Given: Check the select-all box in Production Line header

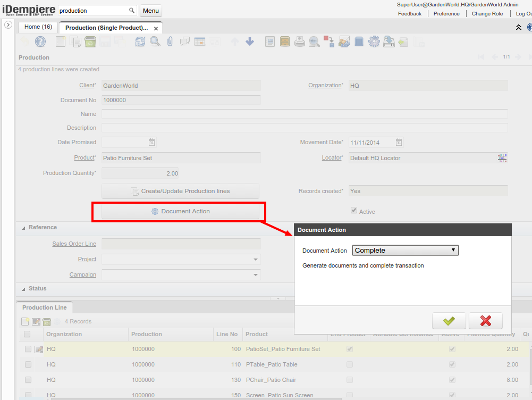Looking at the screenshot, I should pos(27,334).
